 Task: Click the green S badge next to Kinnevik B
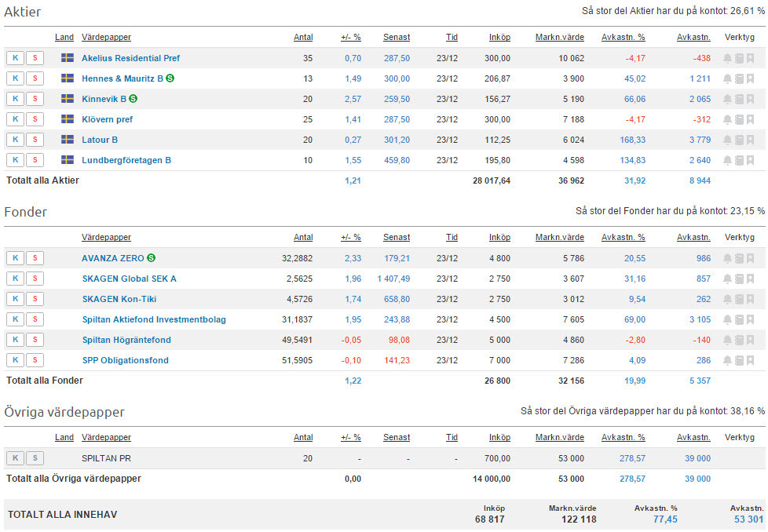(x=133, y=99)
